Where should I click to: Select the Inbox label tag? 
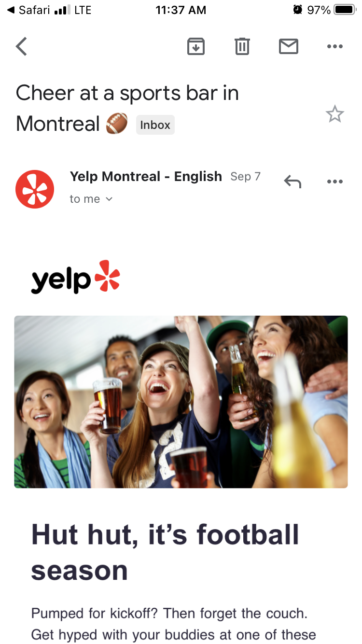click(155, 125)
